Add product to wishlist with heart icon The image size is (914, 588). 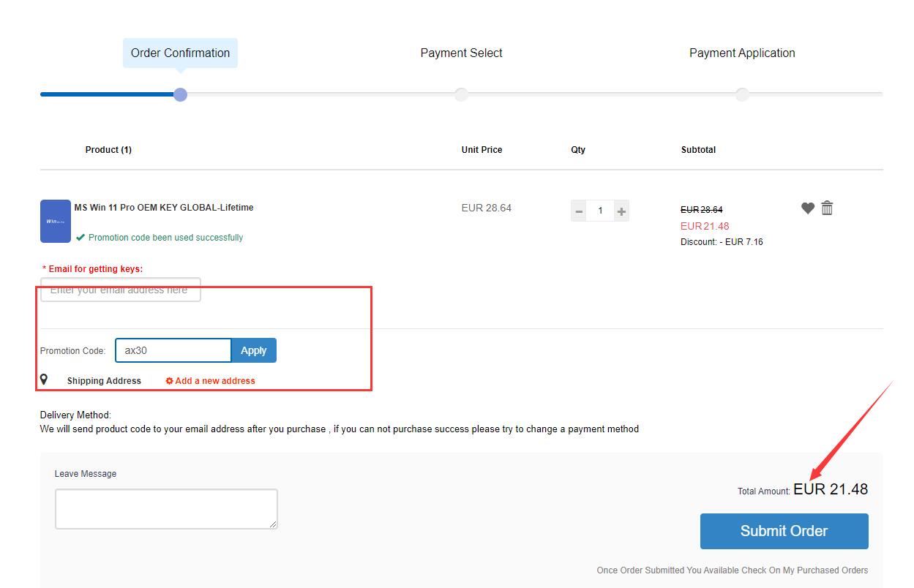coord(808,208)
